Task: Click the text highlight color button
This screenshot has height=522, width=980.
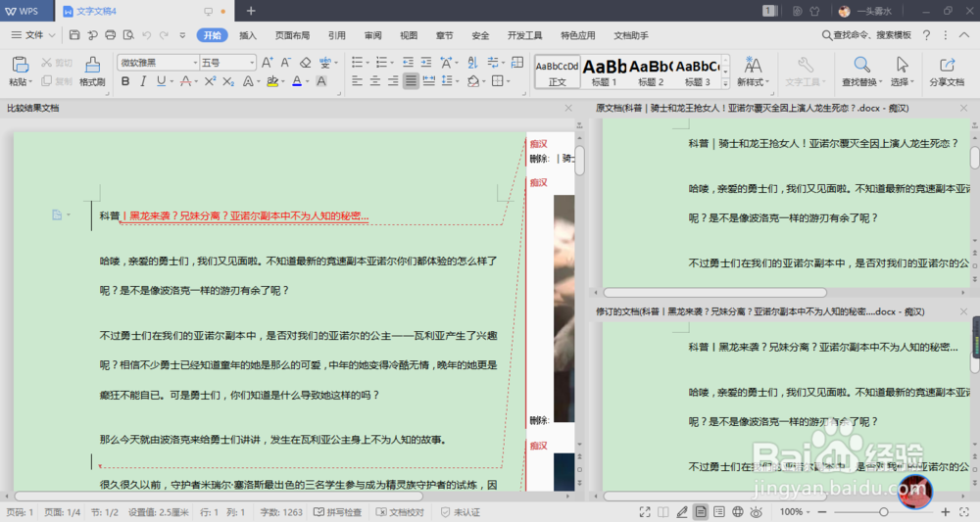Action: (271, 81)
